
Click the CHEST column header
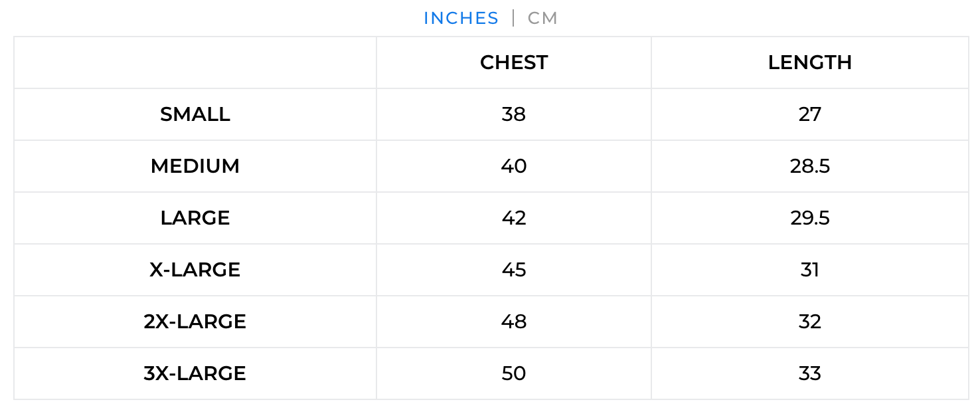click(514, 62)
